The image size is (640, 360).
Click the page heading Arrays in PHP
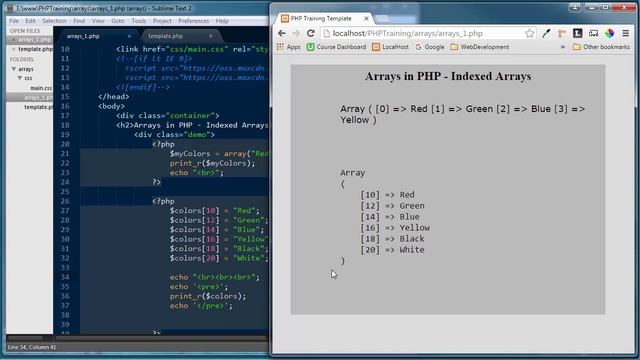pos(448,76)
